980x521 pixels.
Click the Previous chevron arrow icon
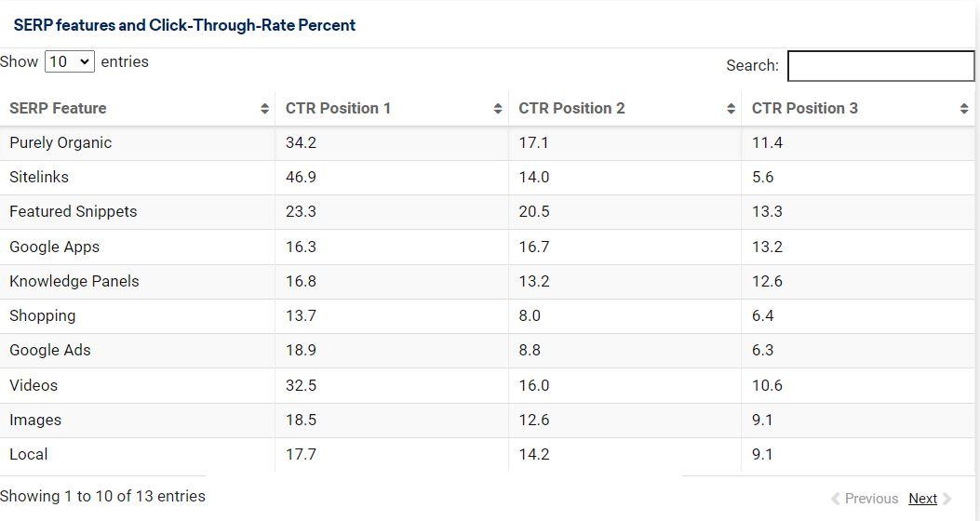[x=835, y=499]
